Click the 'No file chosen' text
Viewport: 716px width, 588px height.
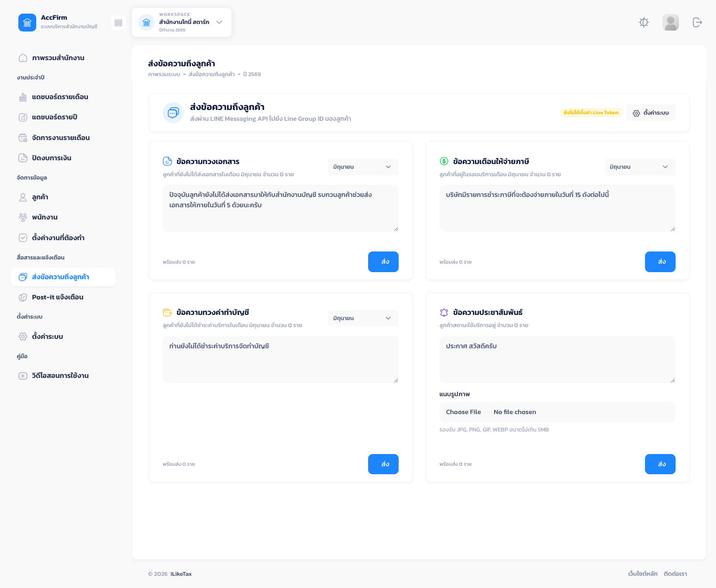(x=515, y=412)
